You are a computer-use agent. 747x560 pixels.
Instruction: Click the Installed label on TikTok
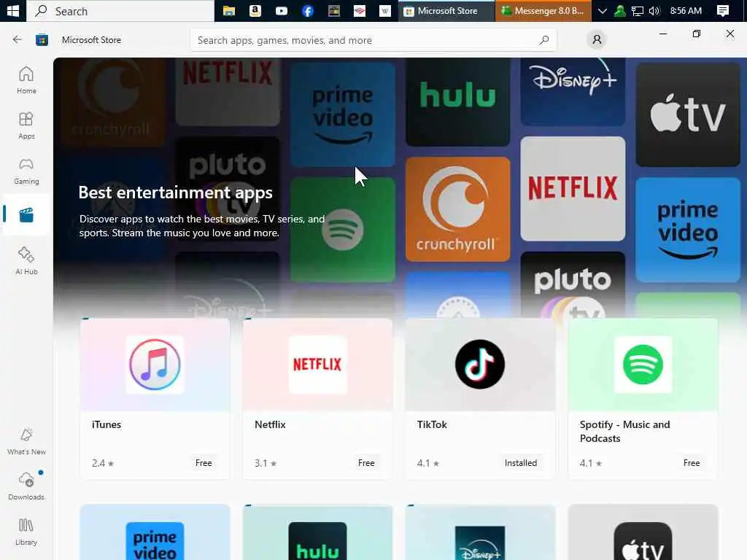521,463
